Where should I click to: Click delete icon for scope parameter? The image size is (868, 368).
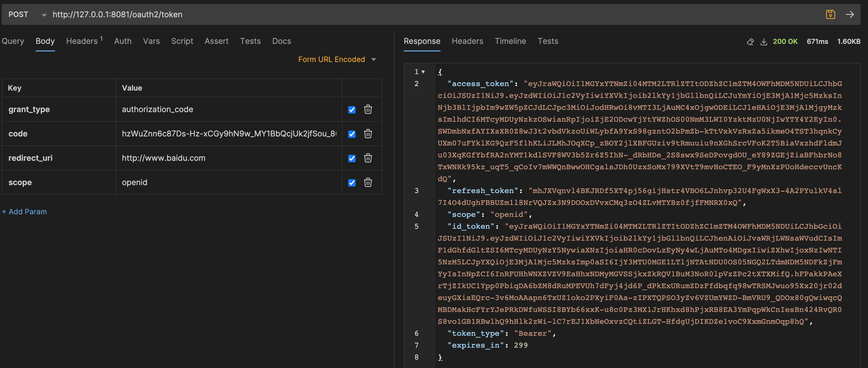click(x=368, y=181)
